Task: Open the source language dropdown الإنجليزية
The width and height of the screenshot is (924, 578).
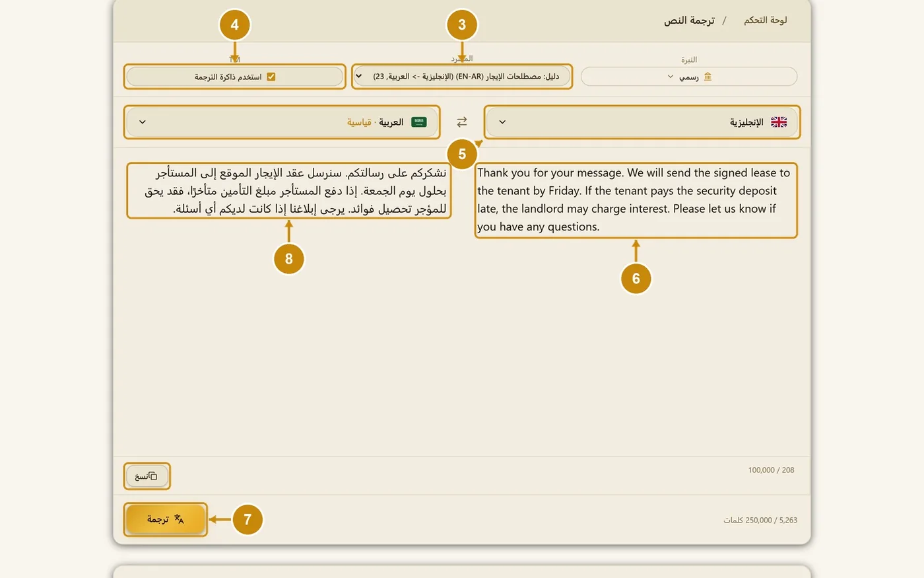Action: (642, 122)
